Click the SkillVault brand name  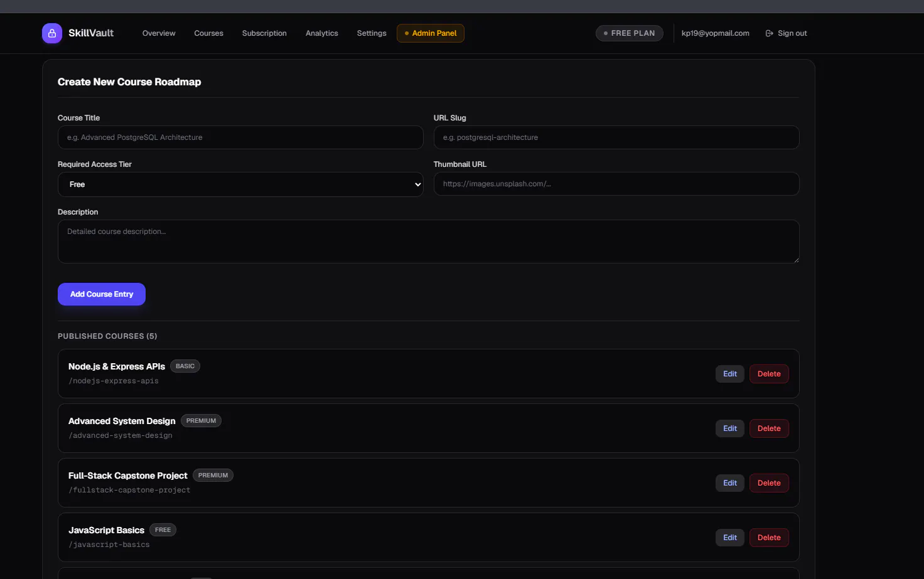point(91,33)
